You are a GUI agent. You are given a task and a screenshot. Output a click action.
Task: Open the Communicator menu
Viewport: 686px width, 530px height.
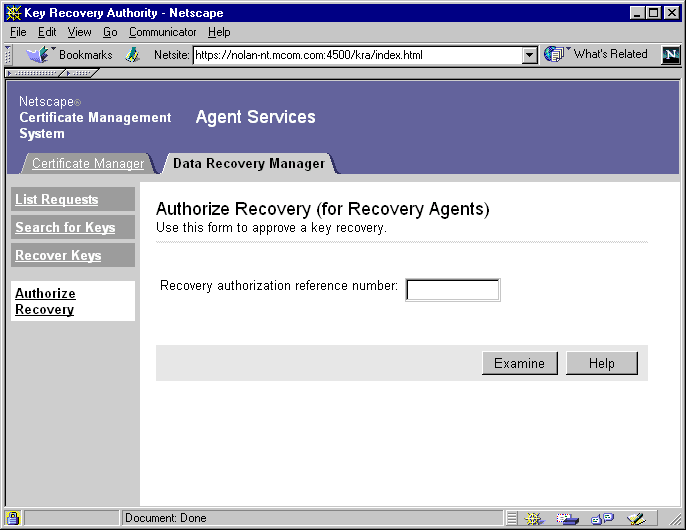pyautogui.click(x=162, y=32)
